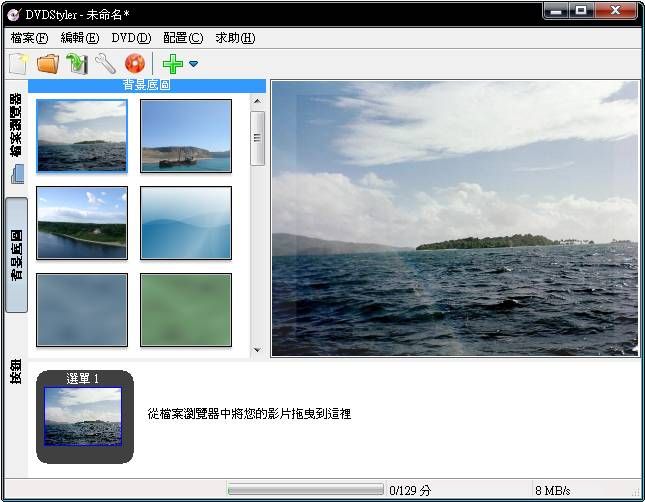The image size is (645, 502).
Task: Click the background list scroll-down arrow
Action: [257, 350]
